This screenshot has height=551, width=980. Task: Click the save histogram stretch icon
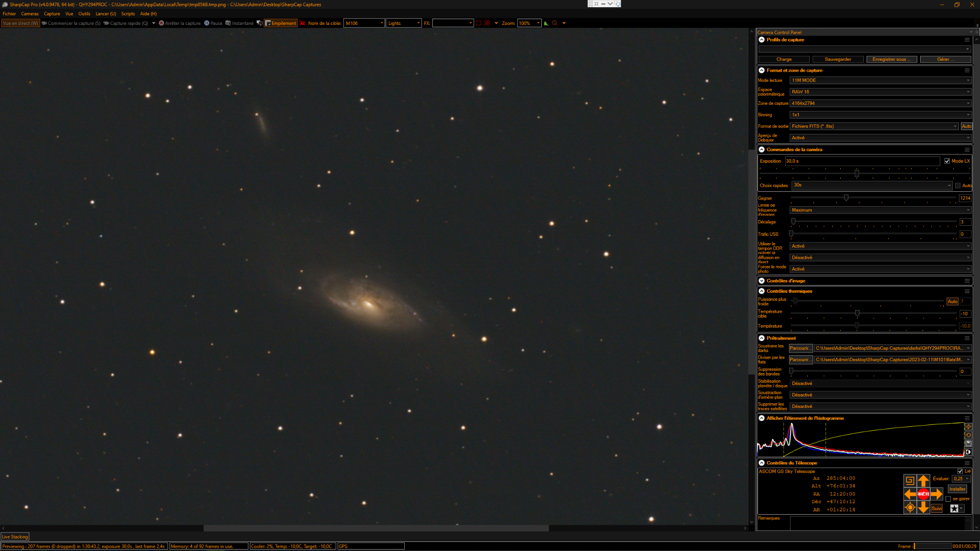point(968,443)
